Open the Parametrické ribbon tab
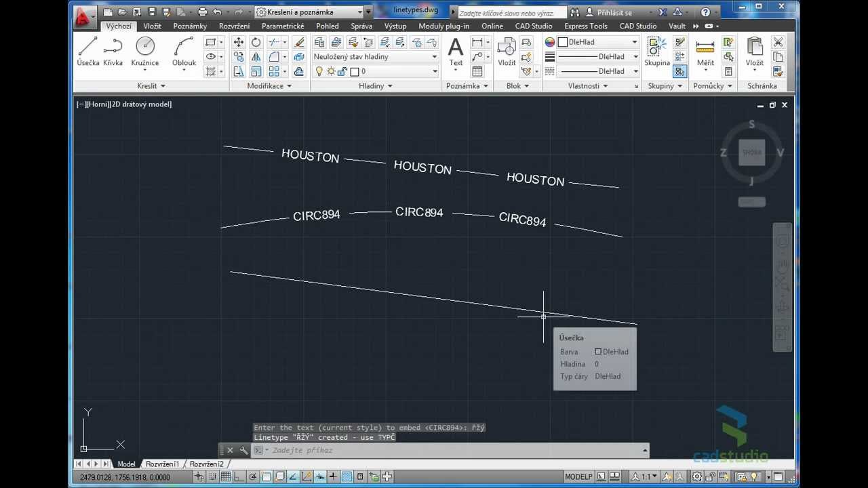Viewport: 868px width, 488px height. click(283, 26)
